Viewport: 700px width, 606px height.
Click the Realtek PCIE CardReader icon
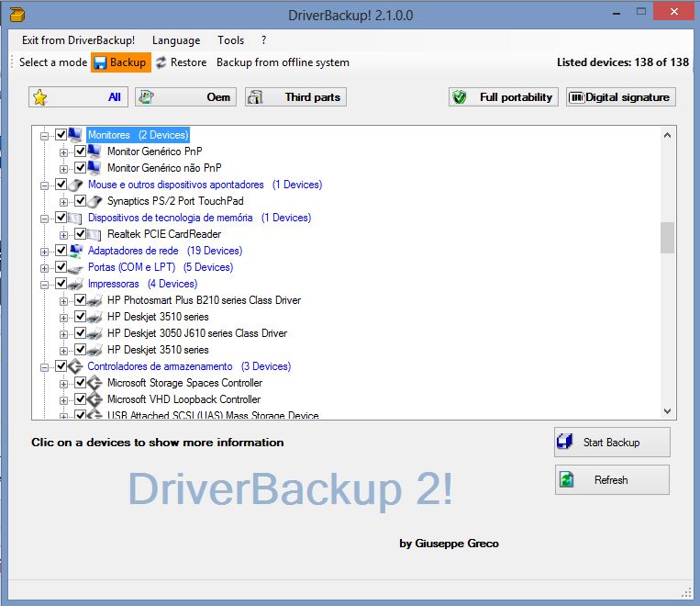click(x=94, y=235)
